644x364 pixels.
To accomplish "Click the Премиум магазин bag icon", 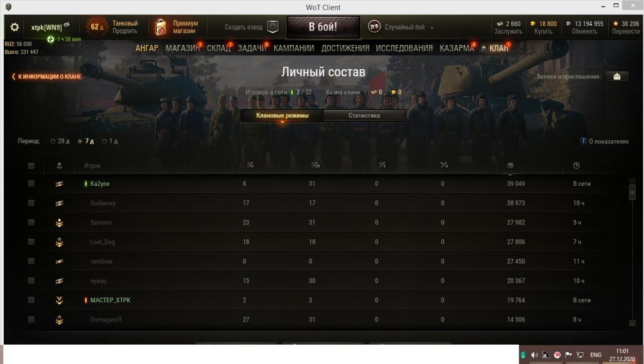I will tap(160, 27).
